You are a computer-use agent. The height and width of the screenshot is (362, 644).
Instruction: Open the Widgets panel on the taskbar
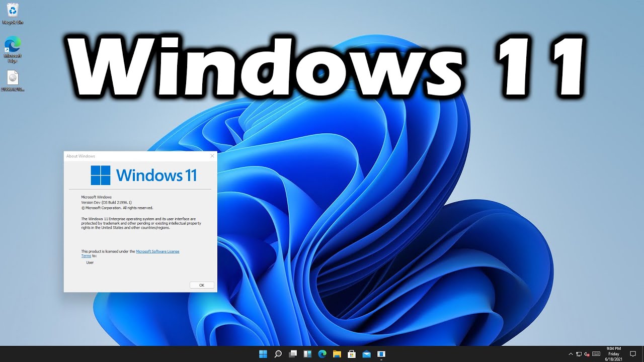(307, 354)
